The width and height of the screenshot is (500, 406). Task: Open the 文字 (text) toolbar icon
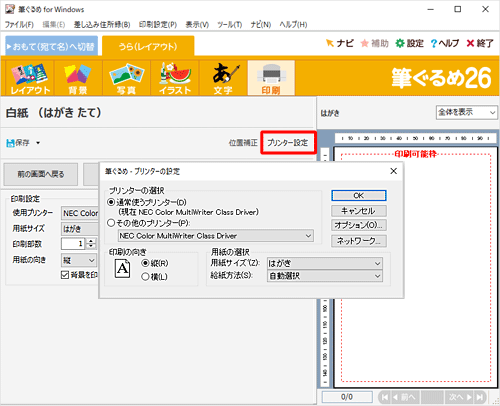(x=223, y=79)
